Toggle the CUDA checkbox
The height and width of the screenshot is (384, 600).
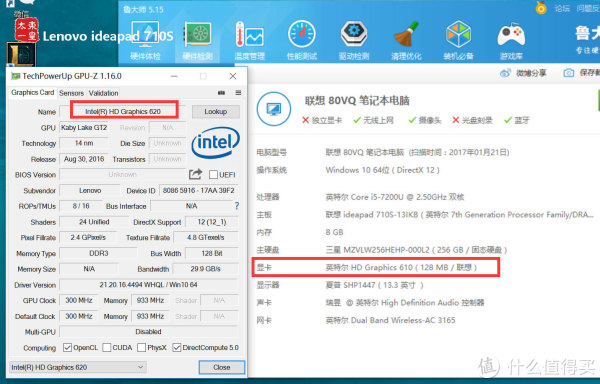[107, 347]
